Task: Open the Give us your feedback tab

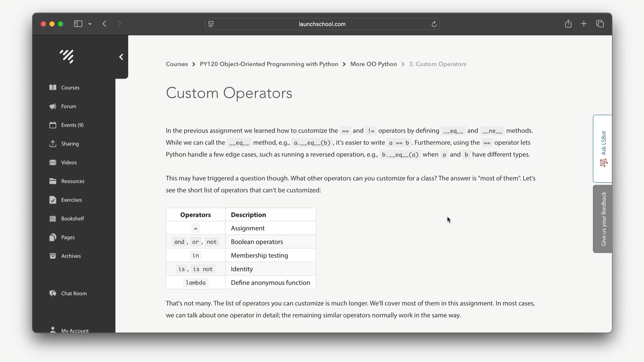Action: coord(603,219)
